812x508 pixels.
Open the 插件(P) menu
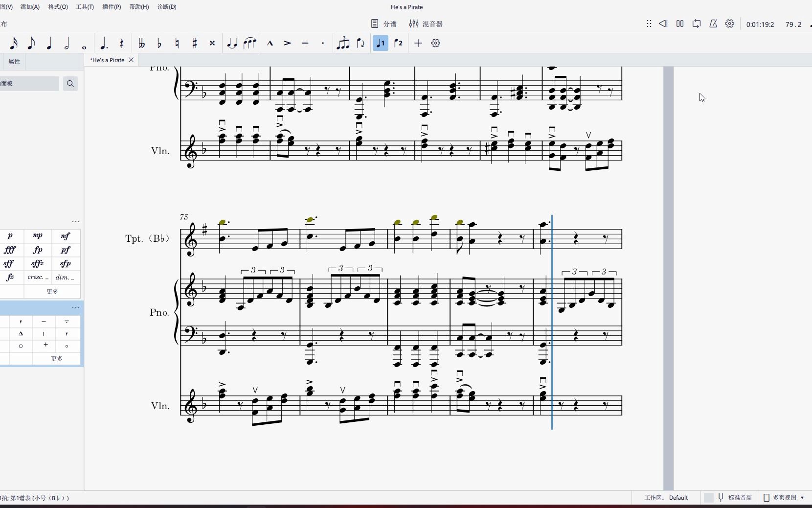[x=112, y=7]
